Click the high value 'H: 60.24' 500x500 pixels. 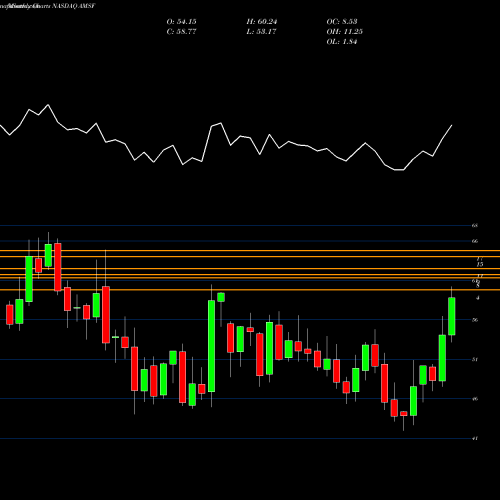point(262,22)
